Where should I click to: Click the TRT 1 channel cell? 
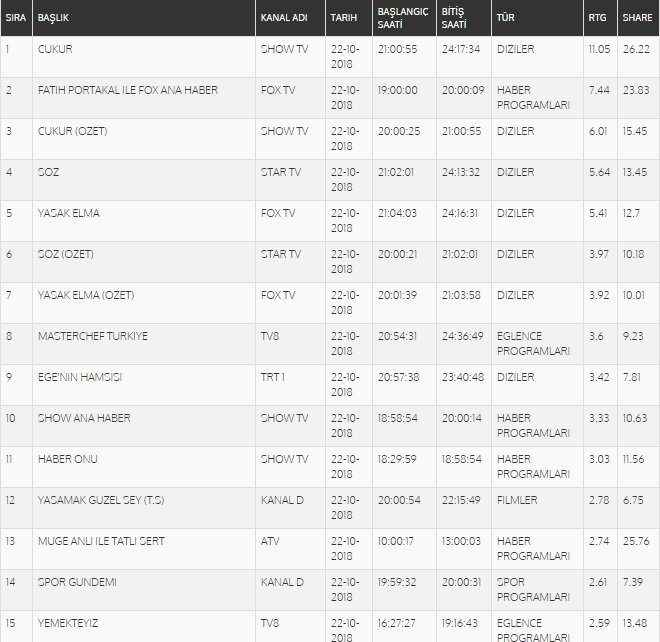pos(273,377)
